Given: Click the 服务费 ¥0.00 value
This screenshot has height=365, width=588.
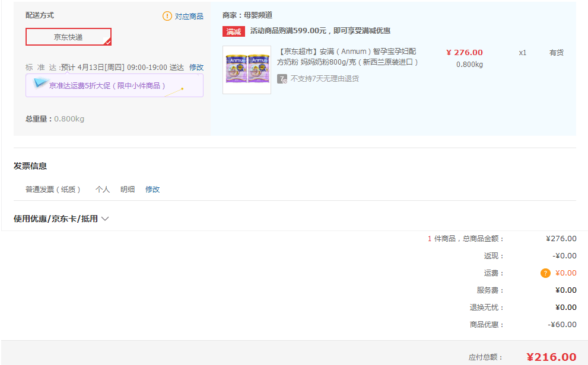Looking at the screenshot, I should (566, 290).
